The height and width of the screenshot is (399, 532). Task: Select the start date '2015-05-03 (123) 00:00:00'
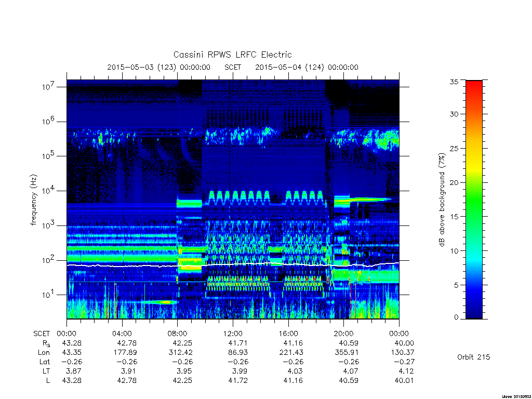[x=159, y=67]
